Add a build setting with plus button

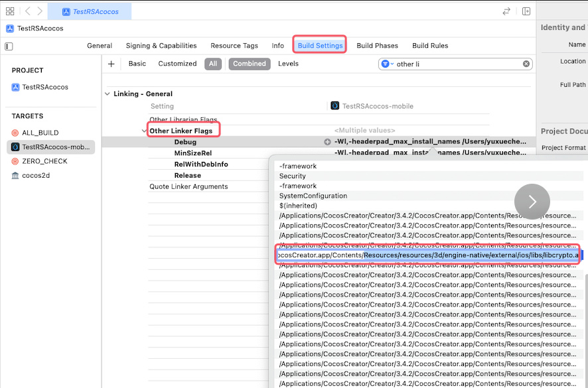(111, 64)
